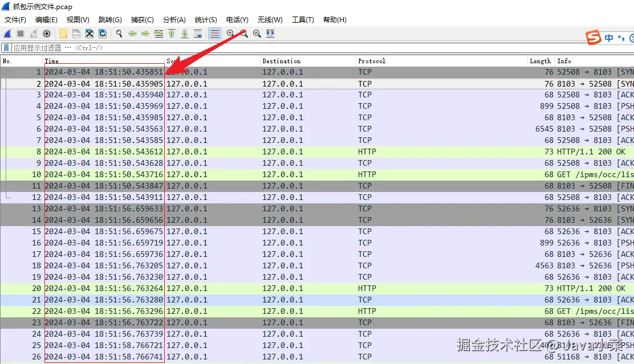Select packet 25 time 18:51:58.766721
This screenshot has height=364, width=634.
(104, 345)
